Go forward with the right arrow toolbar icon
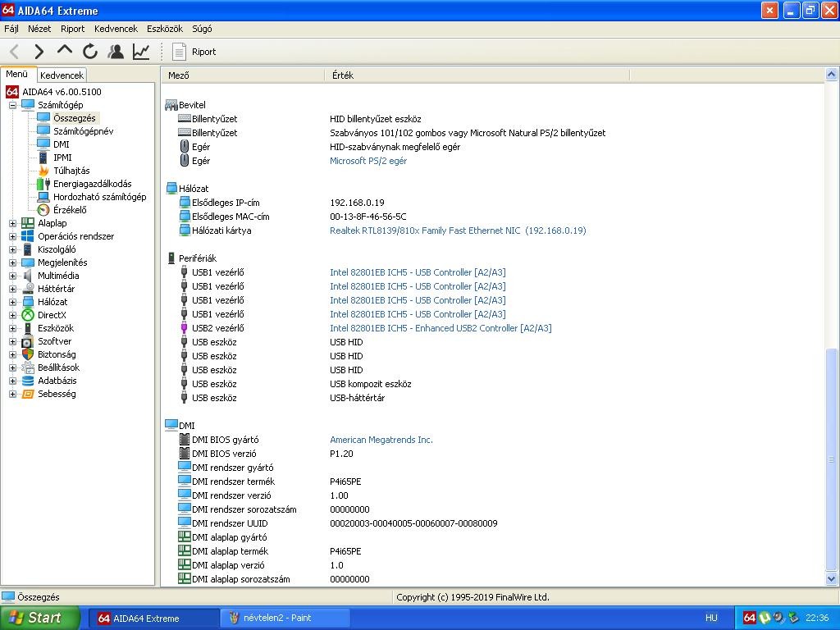This screenshot has width=840, height=630. pos(39,52)
